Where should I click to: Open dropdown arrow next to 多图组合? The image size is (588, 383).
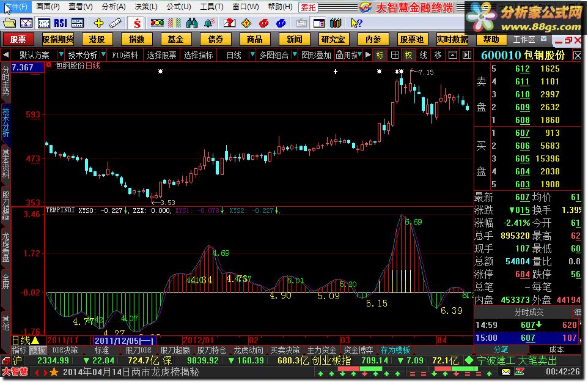(x=295, y=55)
